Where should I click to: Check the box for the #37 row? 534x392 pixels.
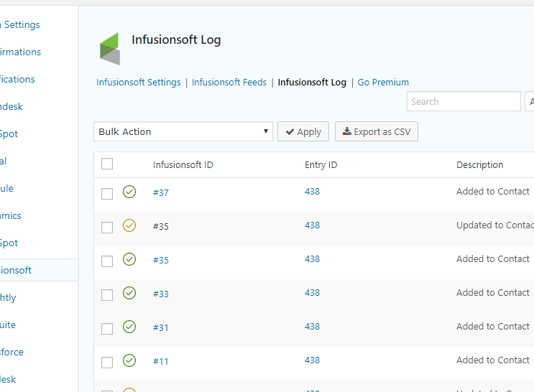(107, 194)
